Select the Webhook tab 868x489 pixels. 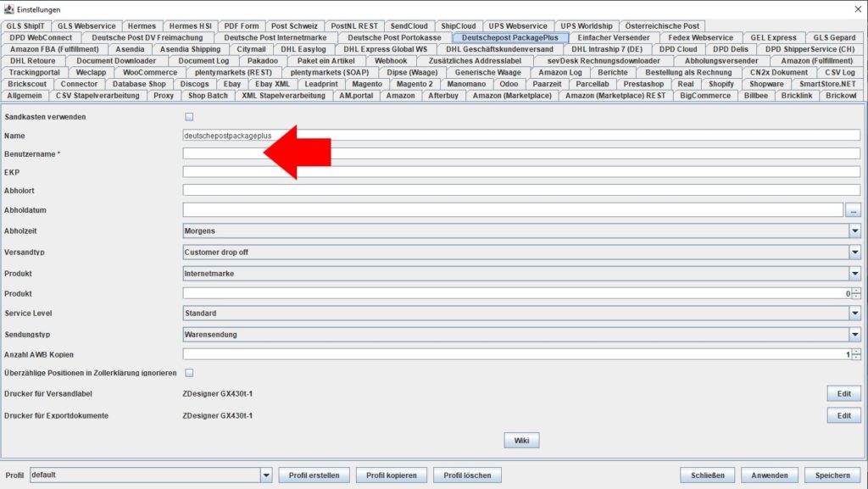(391, 61)
